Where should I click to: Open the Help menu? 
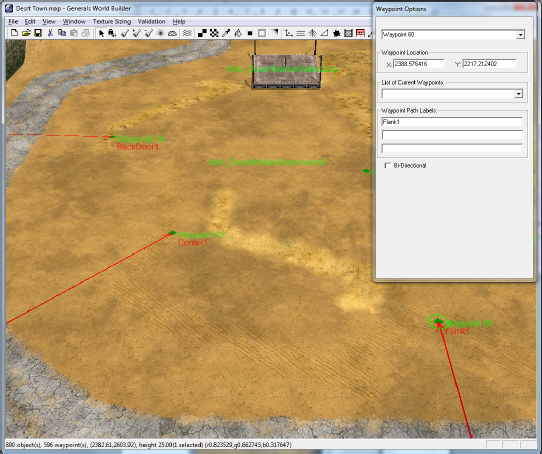(179, 21)
